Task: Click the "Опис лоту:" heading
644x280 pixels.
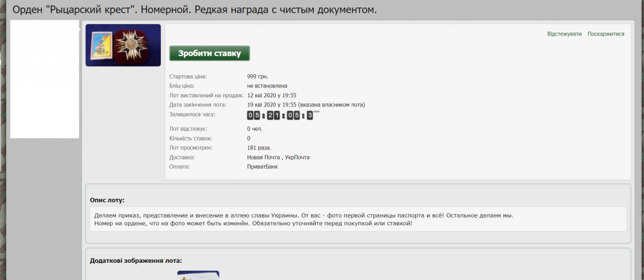Action: coord(107,200)
